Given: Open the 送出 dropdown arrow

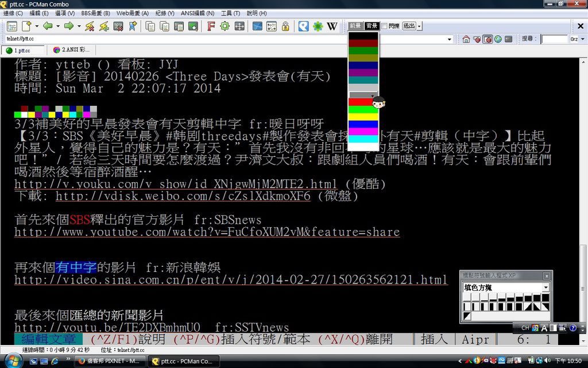Looking at the screenshot, I should pyautogui.click(x=419, y=26).
